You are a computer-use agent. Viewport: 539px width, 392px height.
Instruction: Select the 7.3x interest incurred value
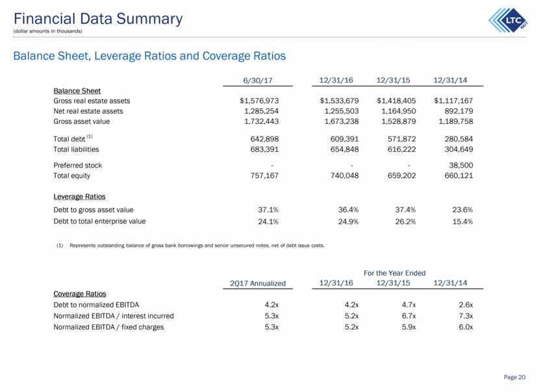pyautogui.click(x=466, y=316)
